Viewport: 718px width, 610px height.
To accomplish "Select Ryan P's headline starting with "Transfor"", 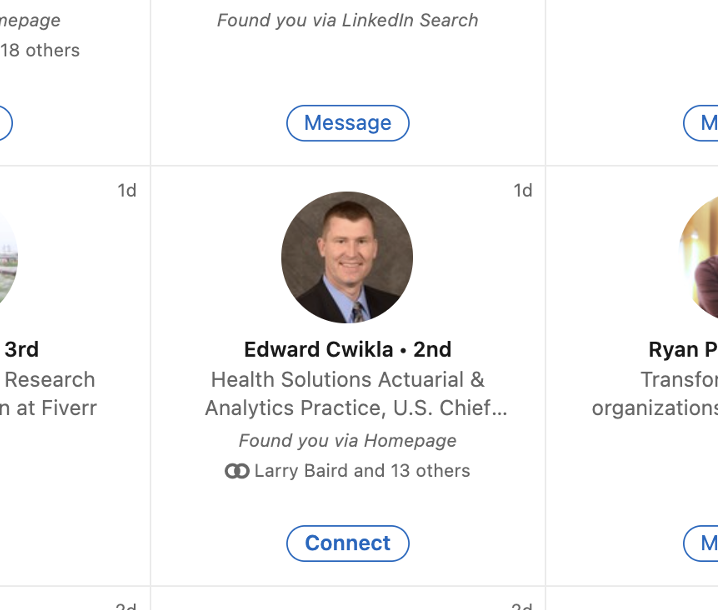I will [655, 394].
